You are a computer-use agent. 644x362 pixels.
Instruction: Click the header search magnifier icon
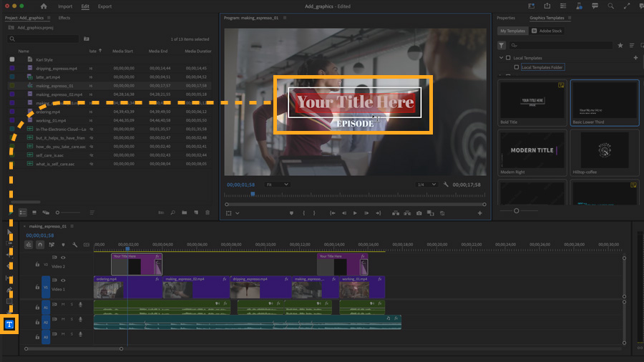(x=611, y=6)
